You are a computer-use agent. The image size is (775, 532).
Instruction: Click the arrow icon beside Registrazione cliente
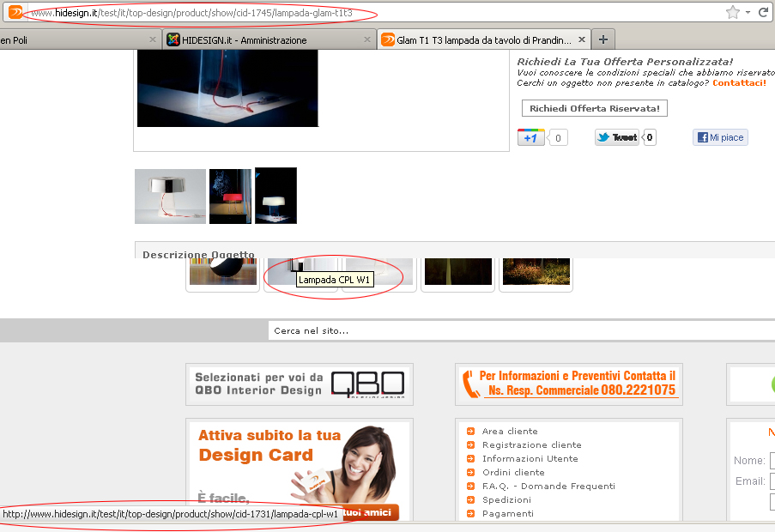tap(470, 445)
